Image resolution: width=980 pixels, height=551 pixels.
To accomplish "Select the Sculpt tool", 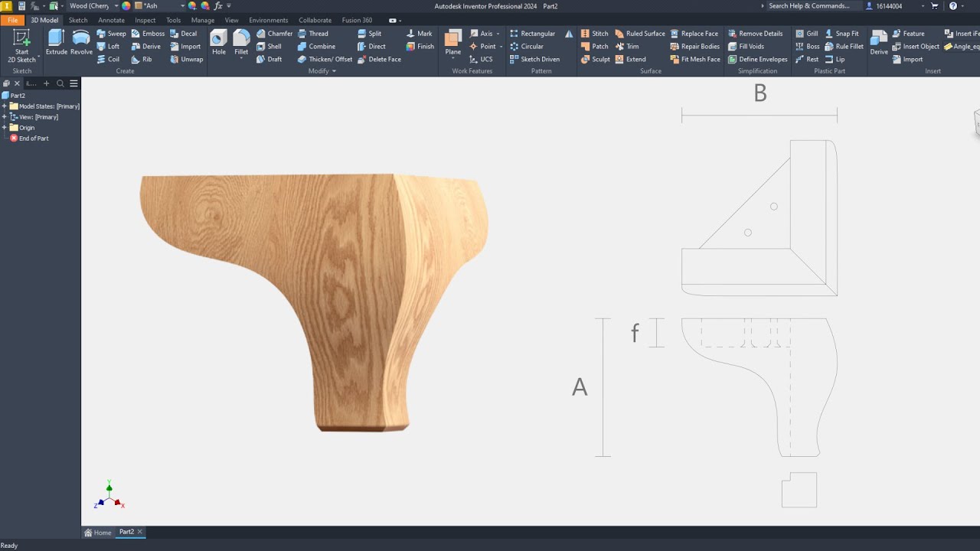I will coord(596,59).
